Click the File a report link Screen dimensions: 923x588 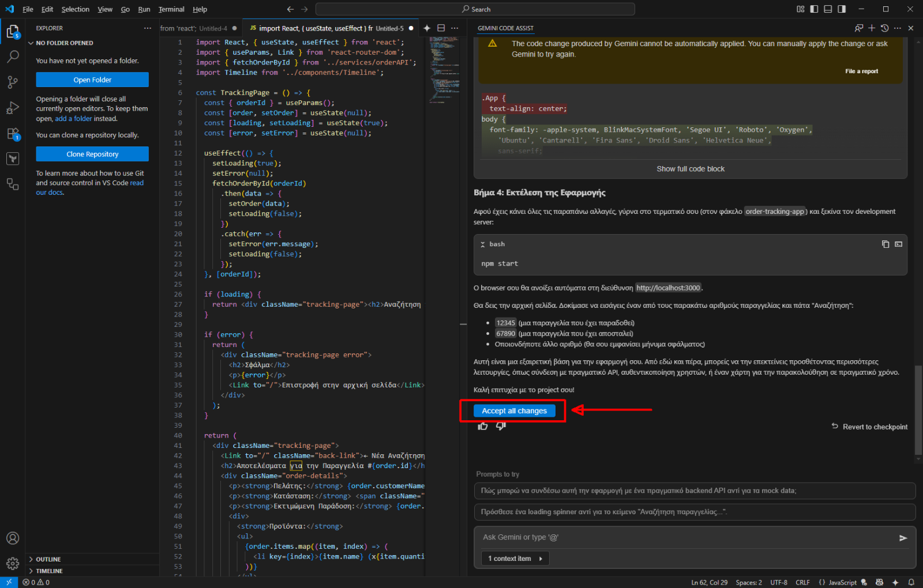[x=861, y=71]
